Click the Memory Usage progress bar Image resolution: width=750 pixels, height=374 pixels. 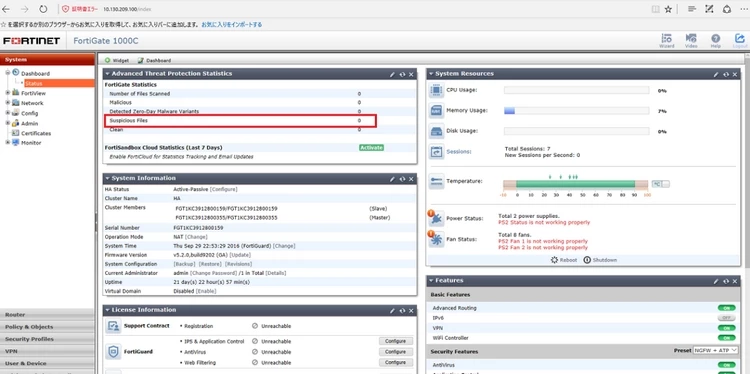(576, 110)
